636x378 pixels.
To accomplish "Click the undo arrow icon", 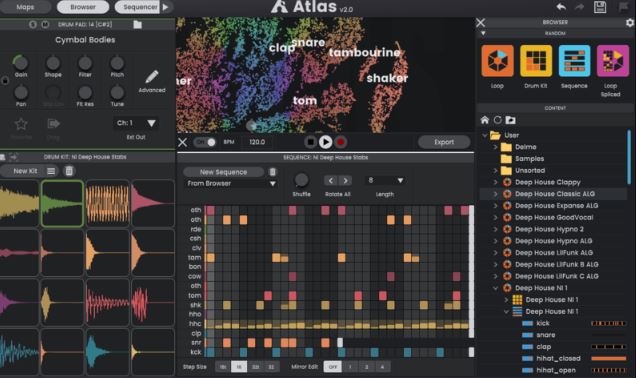I will [x=561, y=7].
